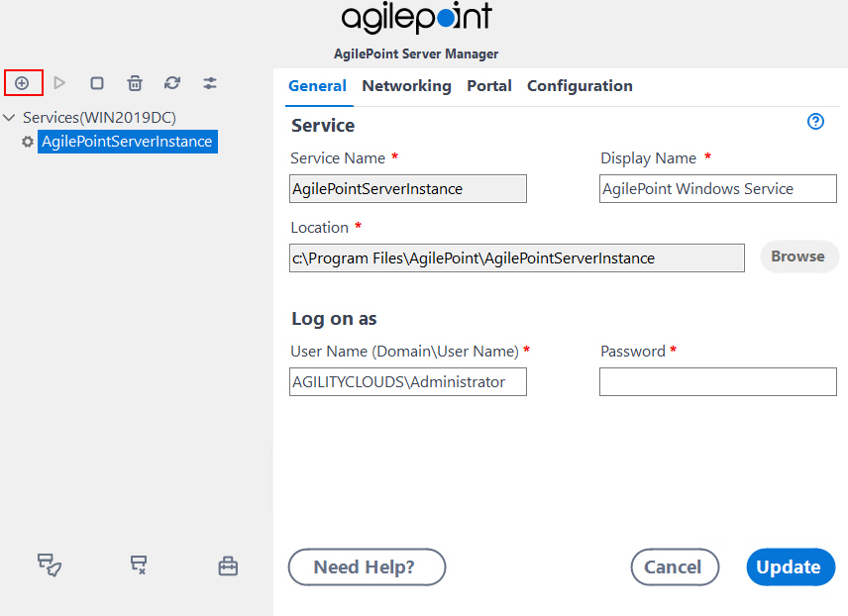
Task: Open the Configuration tab
Action: pos(580,86)
